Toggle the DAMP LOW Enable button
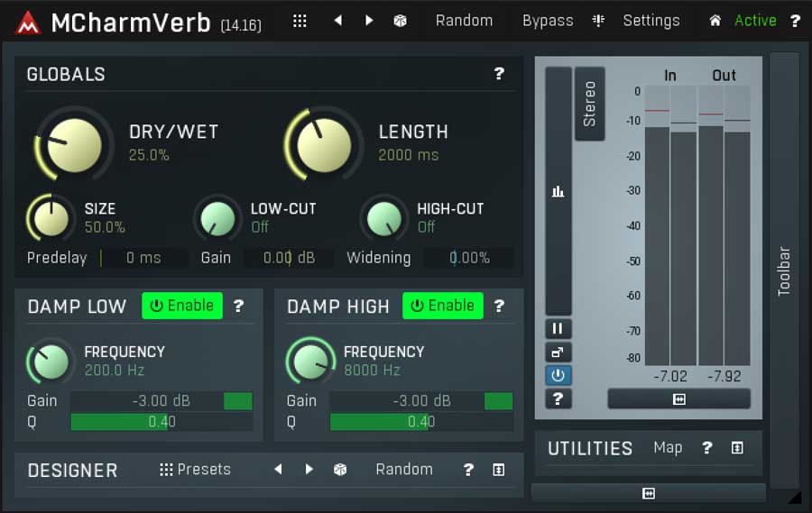This screenshot has height=513, width=812. coord(182,306)
